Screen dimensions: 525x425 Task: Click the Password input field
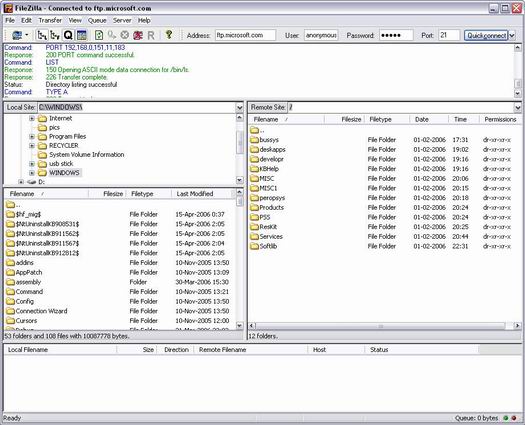[x=396, y=35]
